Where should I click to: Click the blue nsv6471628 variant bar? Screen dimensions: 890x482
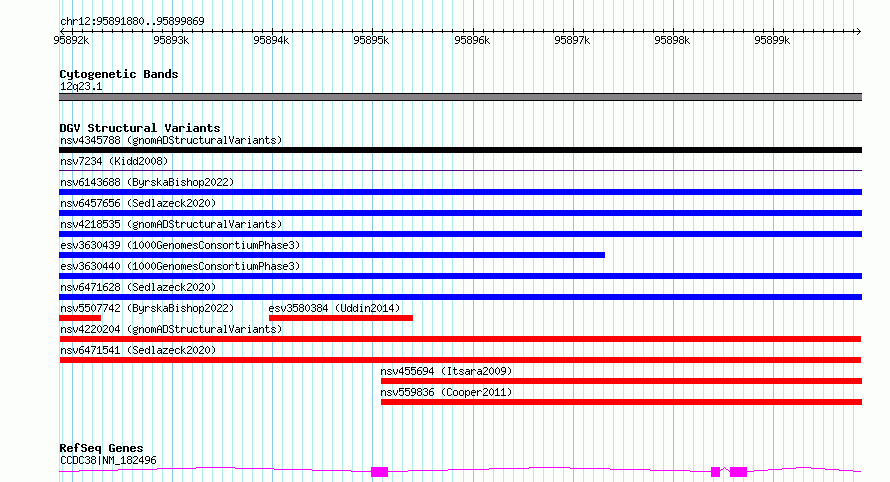(460, 297)
